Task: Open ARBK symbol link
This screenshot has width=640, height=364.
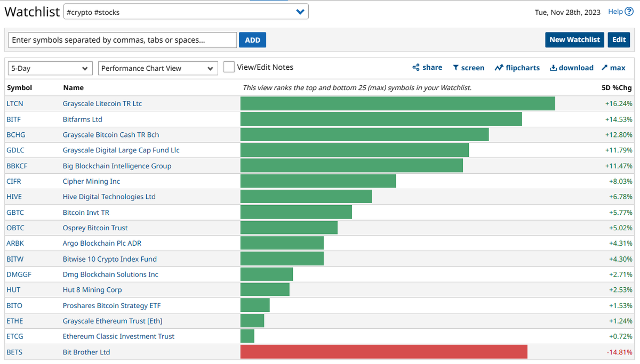Action: (15, 243)
